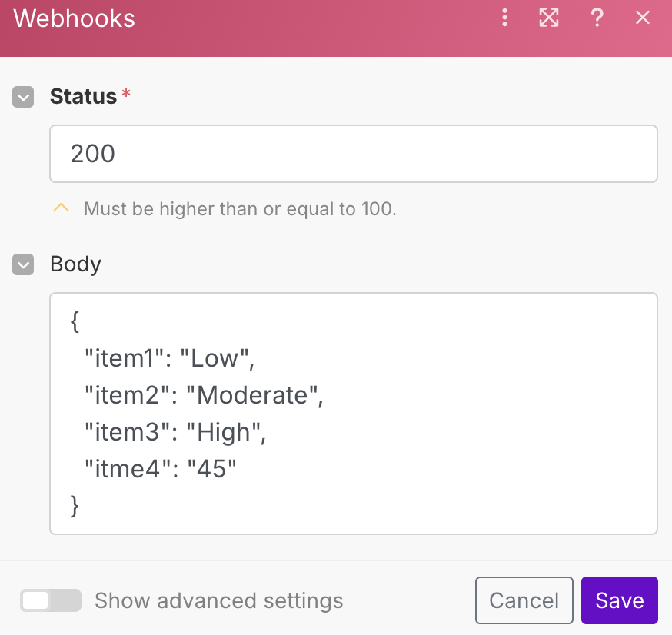Viewport: 672px width, 635px height.
Task: Place cursor on the "itme4": "45" line
Action: tap(160, 469)
